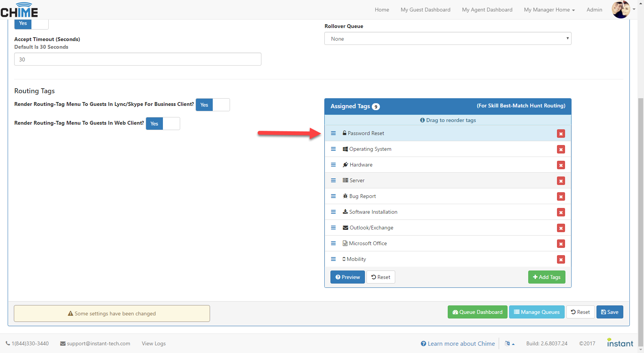
Task: Expand the My Manager Home menu
Action: [549, 10]
